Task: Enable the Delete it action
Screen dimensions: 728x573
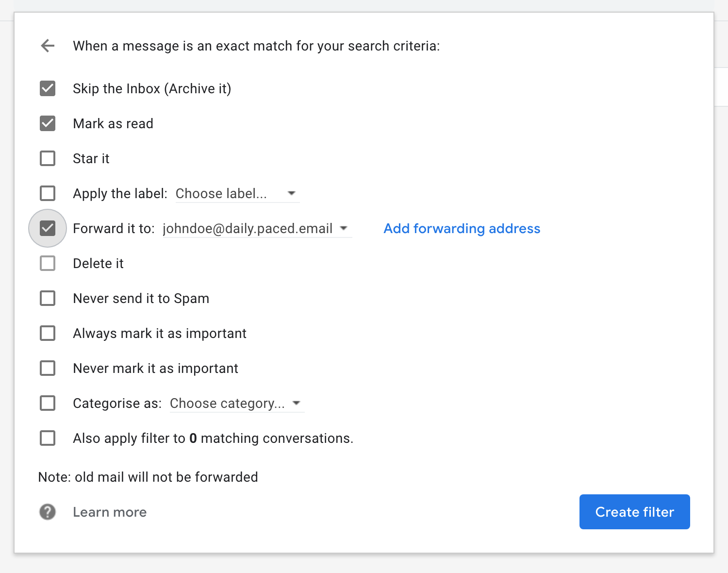Action: [x=47, y=263]
